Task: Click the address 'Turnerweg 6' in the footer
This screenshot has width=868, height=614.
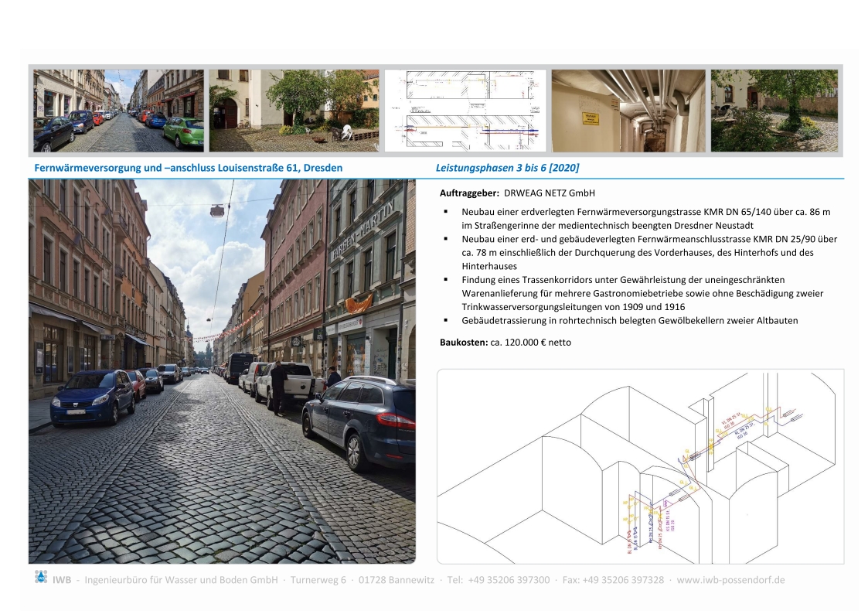Action: (x=318, y=580)
